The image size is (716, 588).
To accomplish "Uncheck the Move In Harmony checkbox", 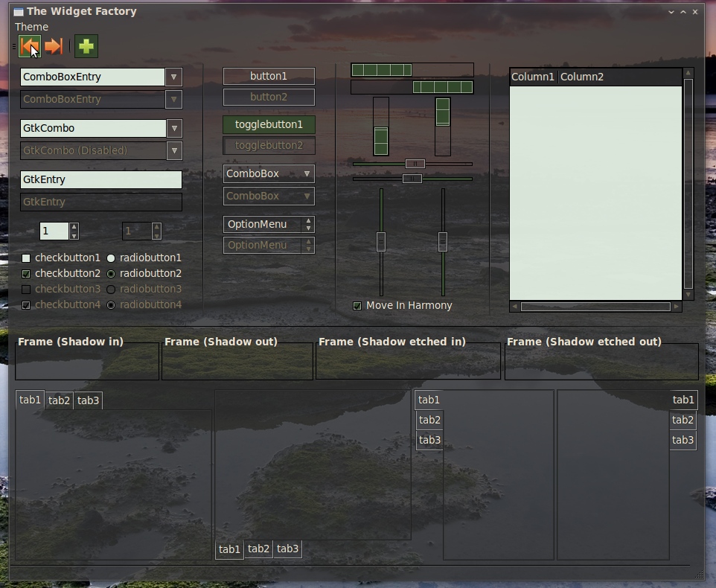I will (x=357, y=306).
